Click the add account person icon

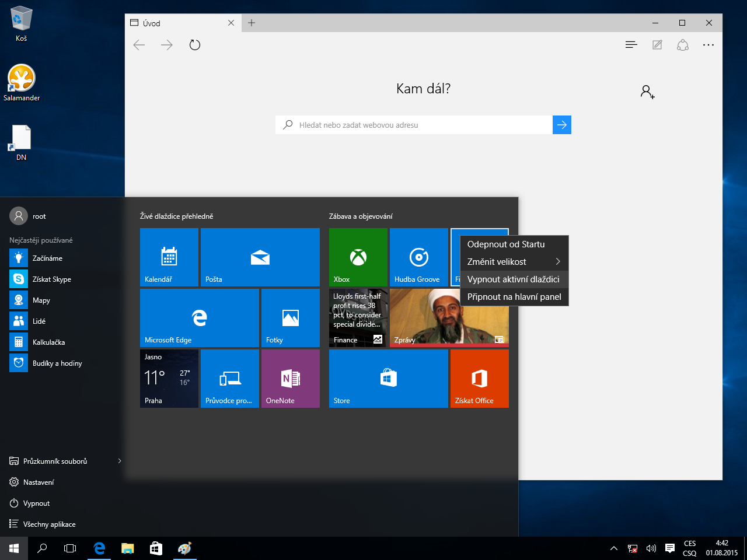tap(648, 92)
